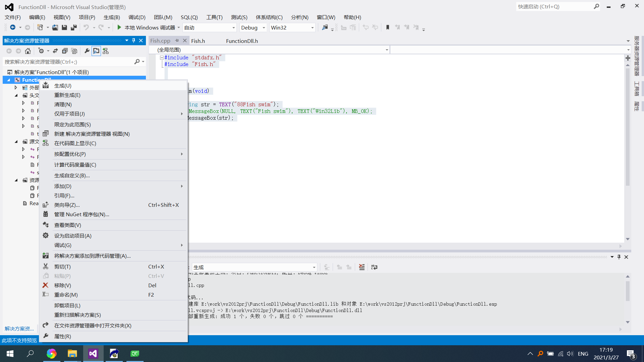Toggle the Preview Selected Items button
Viewport: 644px width, 362px height.
click(x=96, y=51)
